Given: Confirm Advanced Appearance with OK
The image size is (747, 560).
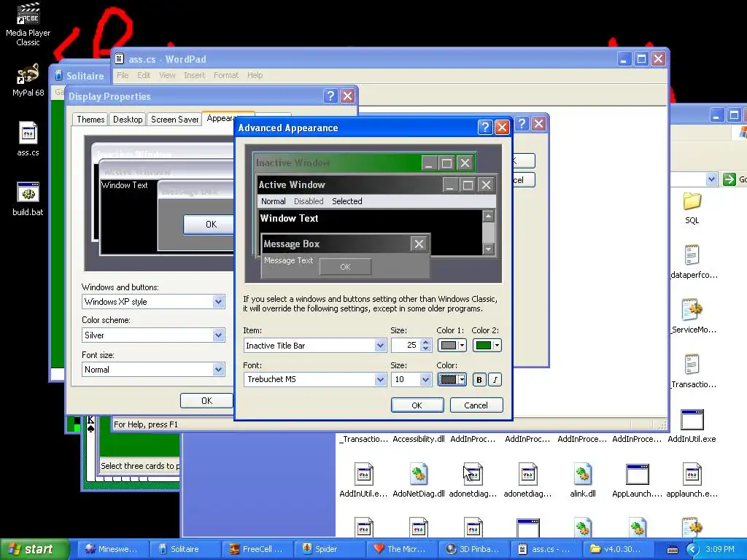Looking at the screenshot, I should [417, 405].
